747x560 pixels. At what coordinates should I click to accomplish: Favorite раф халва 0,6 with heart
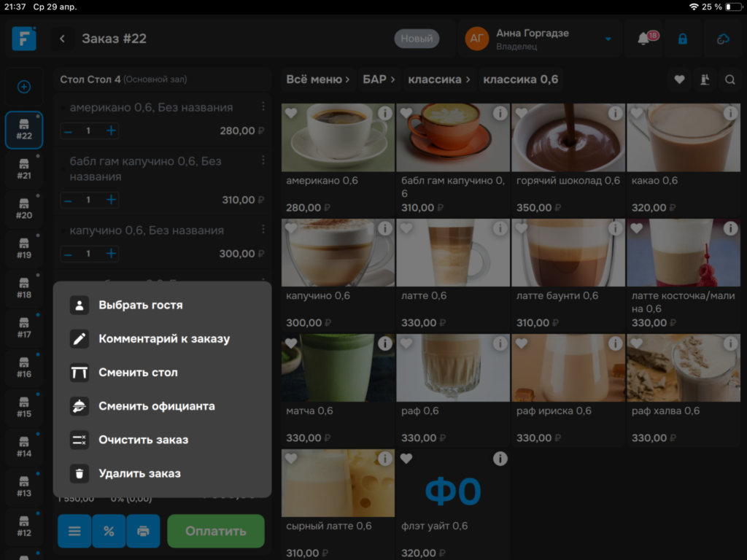click(x=637, y=343)
